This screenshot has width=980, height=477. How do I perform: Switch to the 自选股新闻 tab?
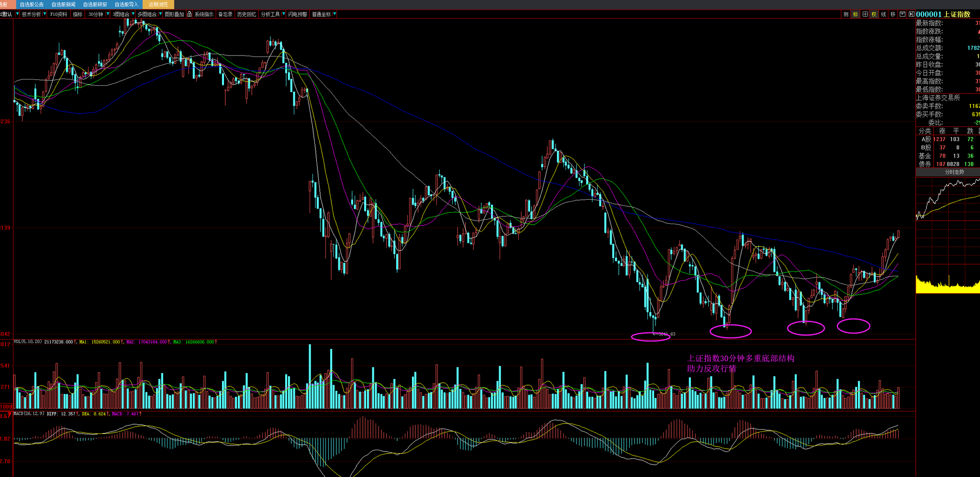63,4
